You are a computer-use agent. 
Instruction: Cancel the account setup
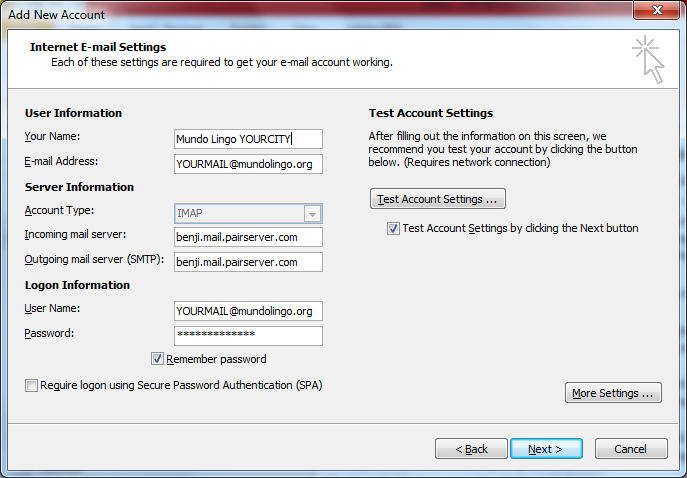pyautogui.click(x=631, y=449)
